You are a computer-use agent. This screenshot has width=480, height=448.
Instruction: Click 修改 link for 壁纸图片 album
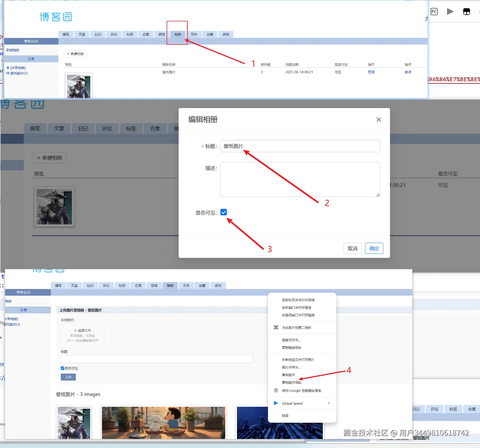408,72
